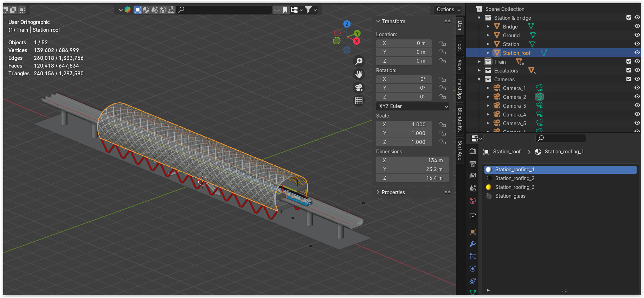Click the brush filter icon in the header

pyautogui.click(x=172, y=9)
